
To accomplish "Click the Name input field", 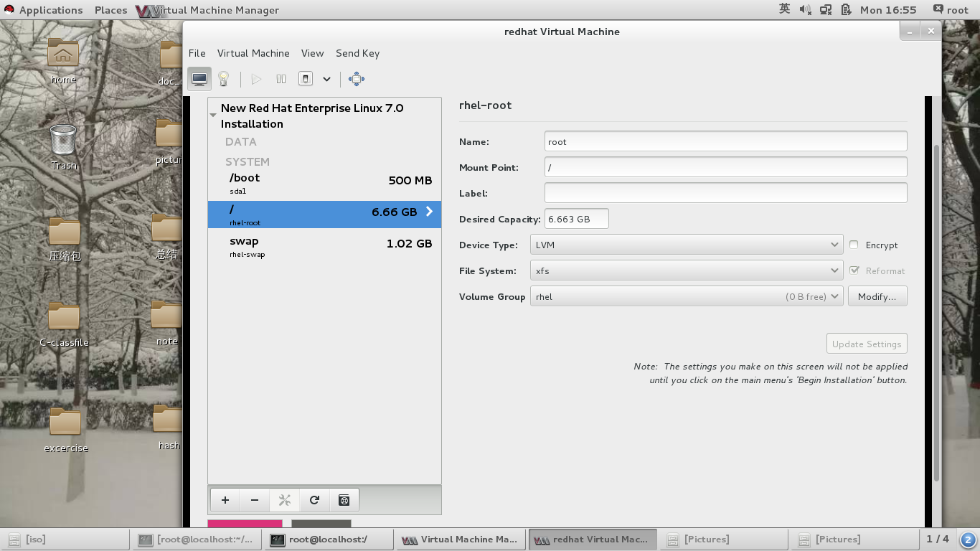I will (x=726, y=141).
